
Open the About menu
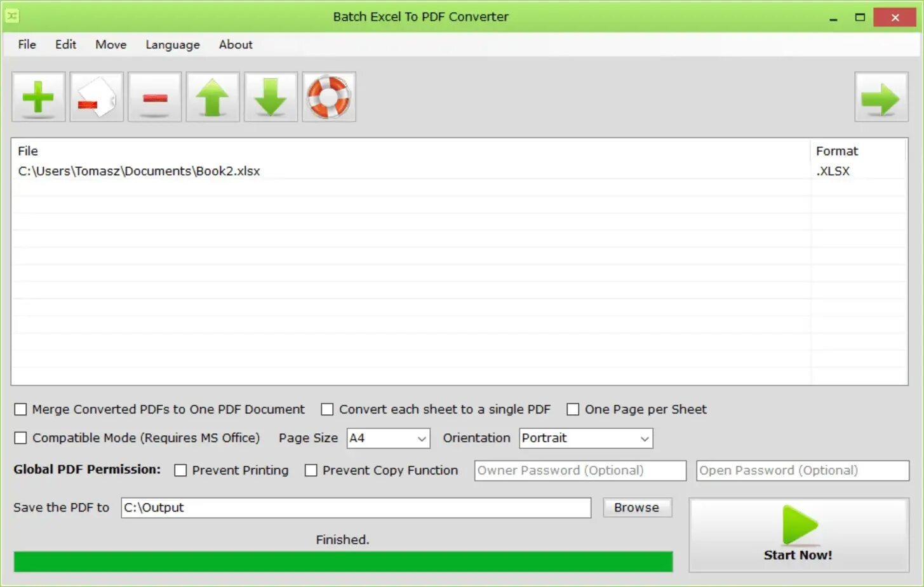(x=236, y=44)
